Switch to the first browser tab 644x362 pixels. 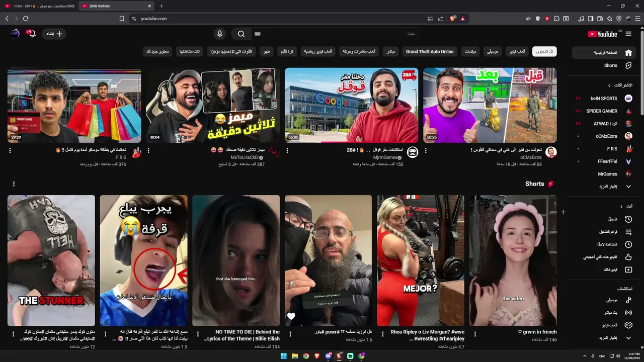[x=39, y=6]
